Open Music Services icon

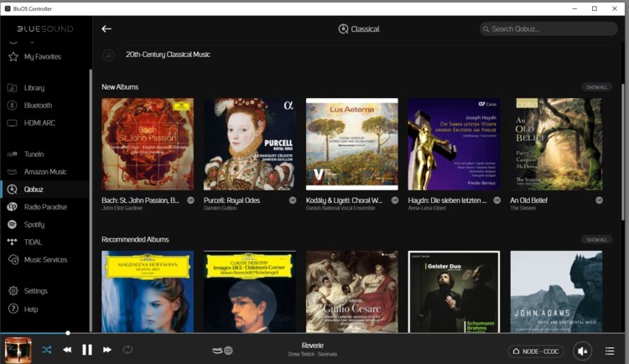coord(13,260)
